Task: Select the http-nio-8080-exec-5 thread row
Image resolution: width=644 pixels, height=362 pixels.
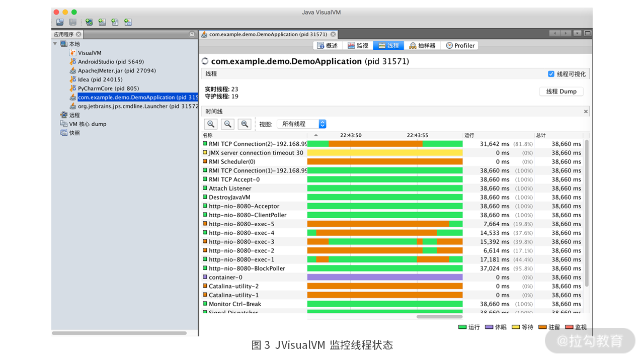Action: [392, 224]
